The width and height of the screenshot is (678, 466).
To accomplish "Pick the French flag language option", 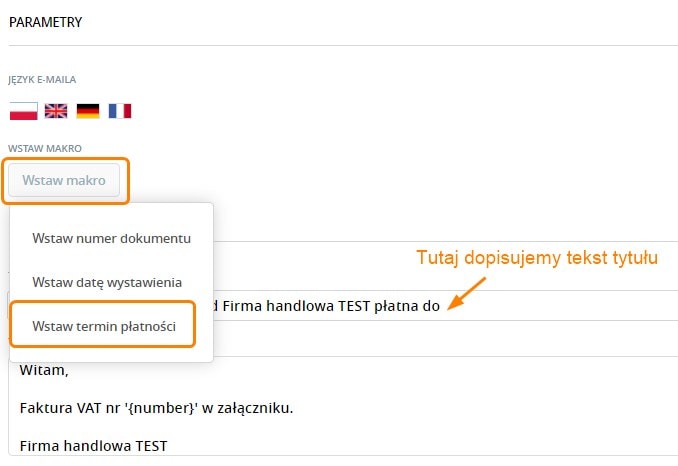I will 120,110.
